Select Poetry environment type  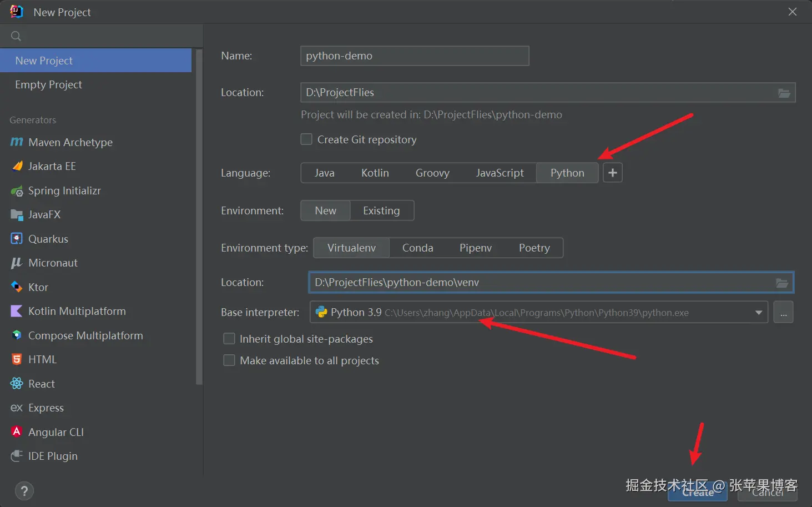[x=534, y=248]
